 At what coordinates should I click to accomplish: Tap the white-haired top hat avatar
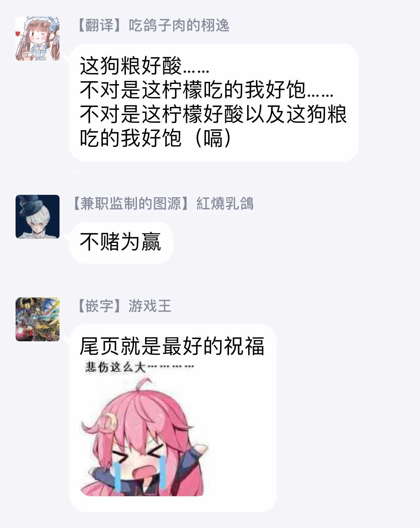(x=38, y=217)
